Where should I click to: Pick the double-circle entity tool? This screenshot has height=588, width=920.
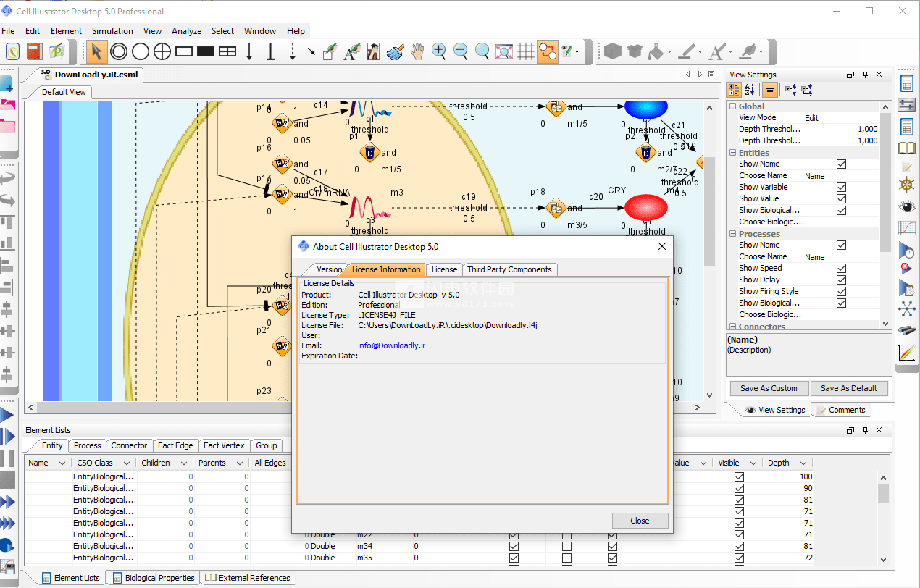[x=119, y=51]
